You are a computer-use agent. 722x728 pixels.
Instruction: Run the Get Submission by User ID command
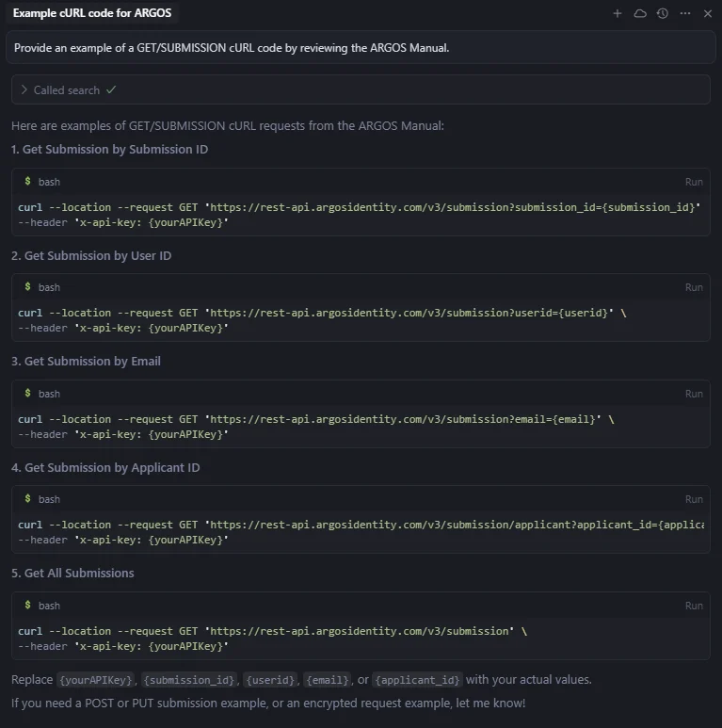click(693, 287)
